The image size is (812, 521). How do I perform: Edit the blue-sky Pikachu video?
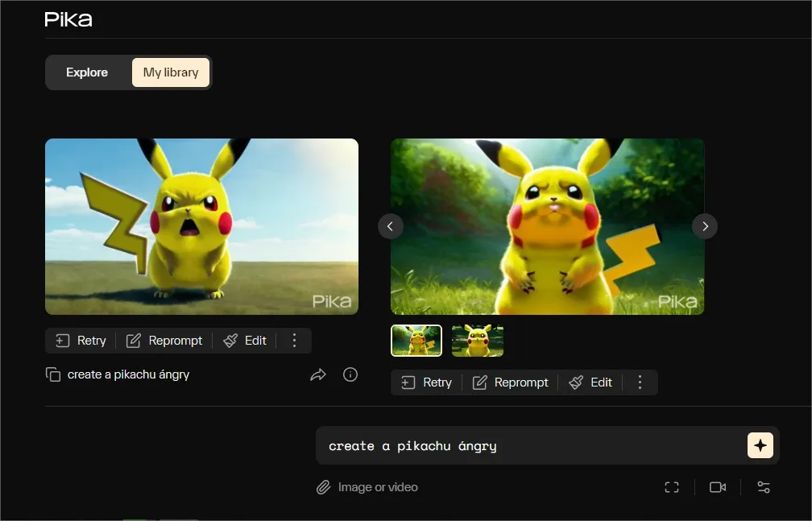pos(245,341)
